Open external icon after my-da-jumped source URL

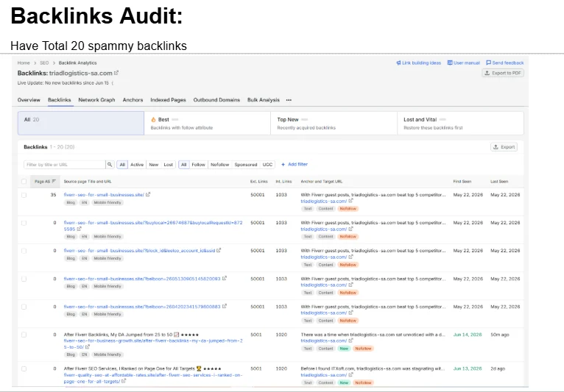88,347
